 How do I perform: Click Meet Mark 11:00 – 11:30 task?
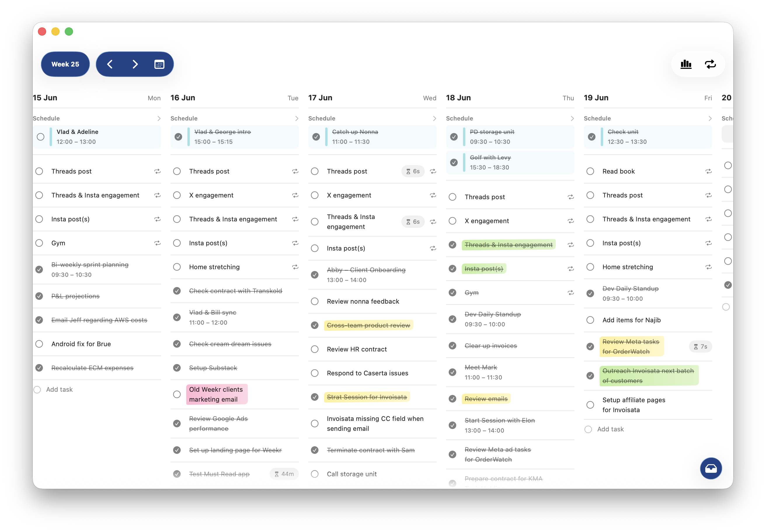coord(483,372)
